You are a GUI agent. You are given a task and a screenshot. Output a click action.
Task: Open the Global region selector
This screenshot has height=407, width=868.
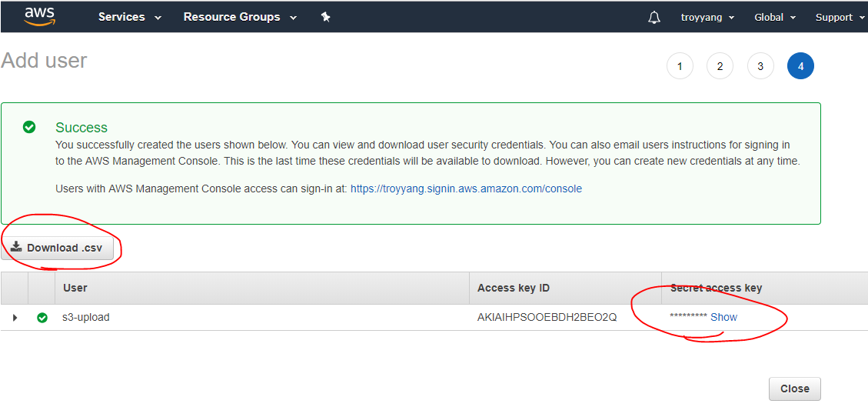[774, 17]
